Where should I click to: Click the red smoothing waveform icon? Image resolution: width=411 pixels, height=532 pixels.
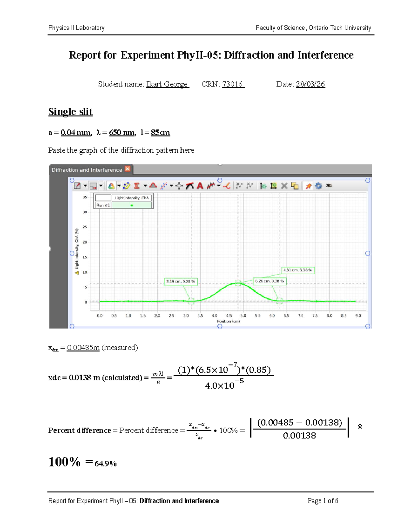pyautogui.click(x=211, y=186)
